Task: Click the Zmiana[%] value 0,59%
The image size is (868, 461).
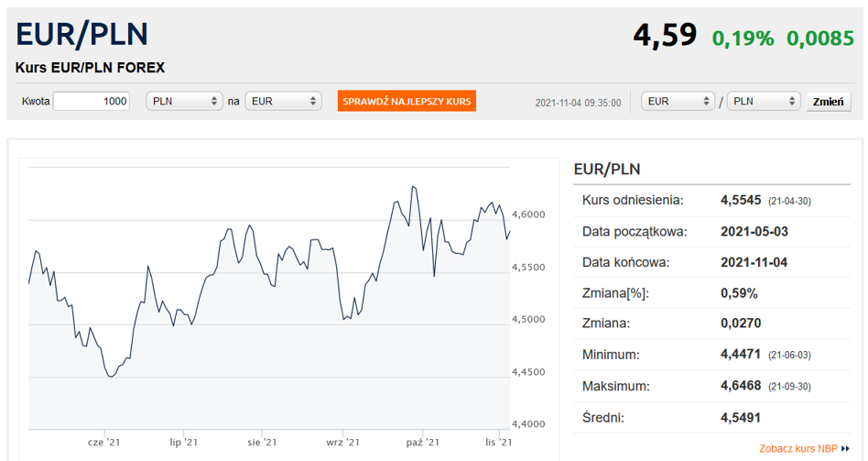Action: pyautogui.click(x=739, y=293)
